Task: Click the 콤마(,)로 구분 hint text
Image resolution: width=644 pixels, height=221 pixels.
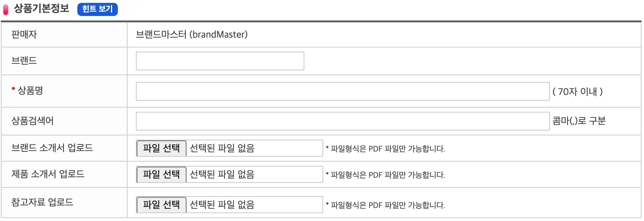Action: click(579, 121)
